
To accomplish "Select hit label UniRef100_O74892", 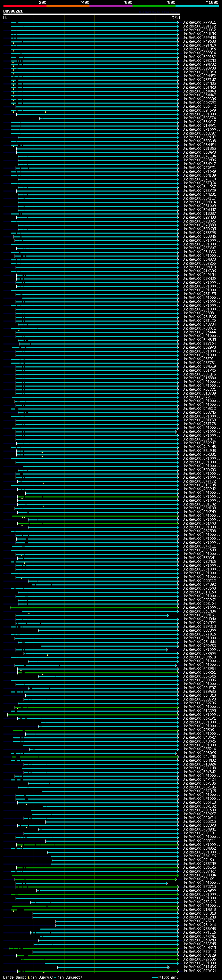I will click(x=199, y=584).
